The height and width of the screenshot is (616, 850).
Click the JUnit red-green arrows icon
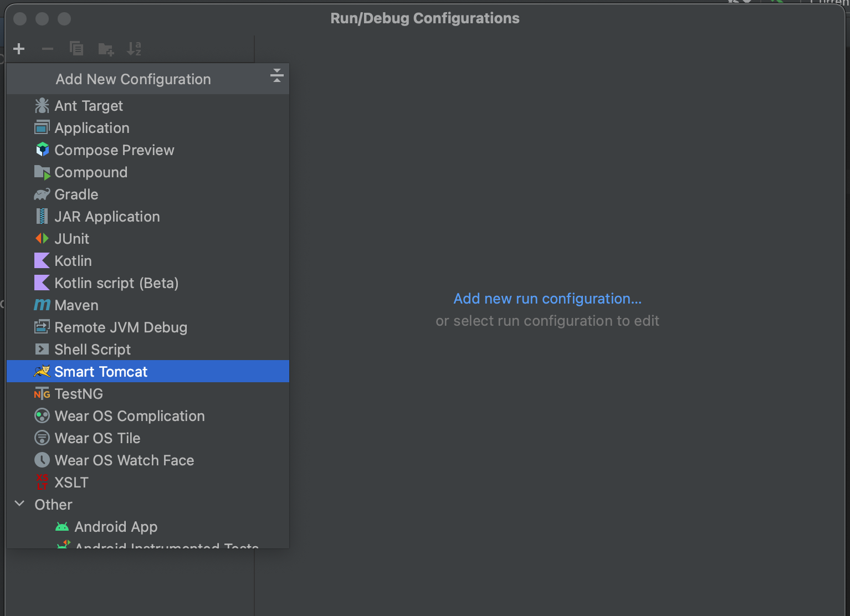coord(42,238)
